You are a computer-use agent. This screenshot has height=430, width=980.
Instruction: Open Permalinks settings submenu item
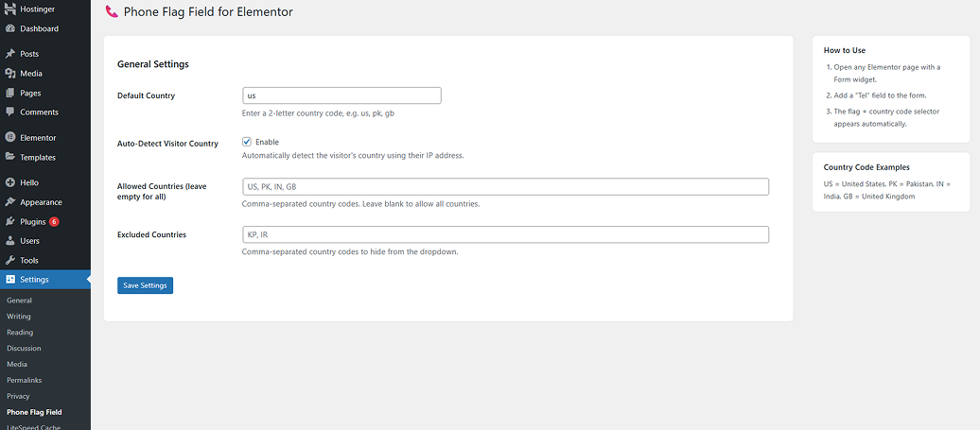coord(24,380)
